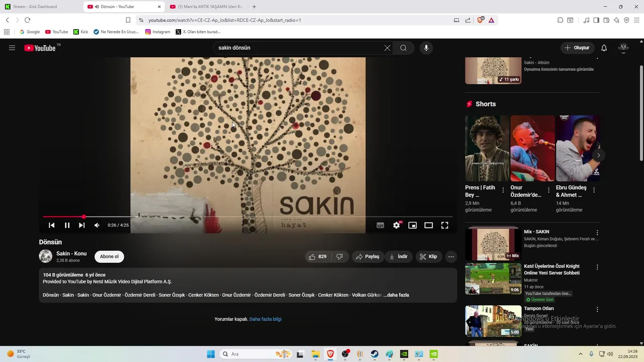Open Daha fazla bilgi link
644x362 pixels.
265,319
